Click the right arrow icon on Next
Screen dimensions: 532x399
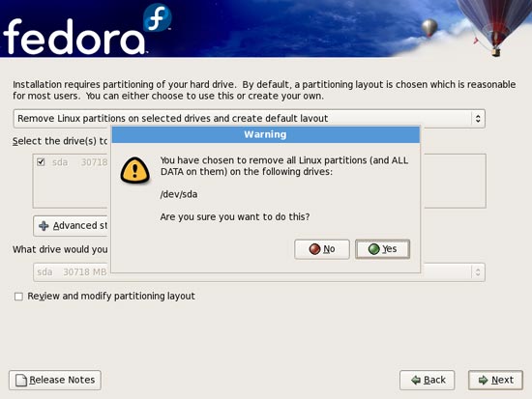[x=483, y=380]
